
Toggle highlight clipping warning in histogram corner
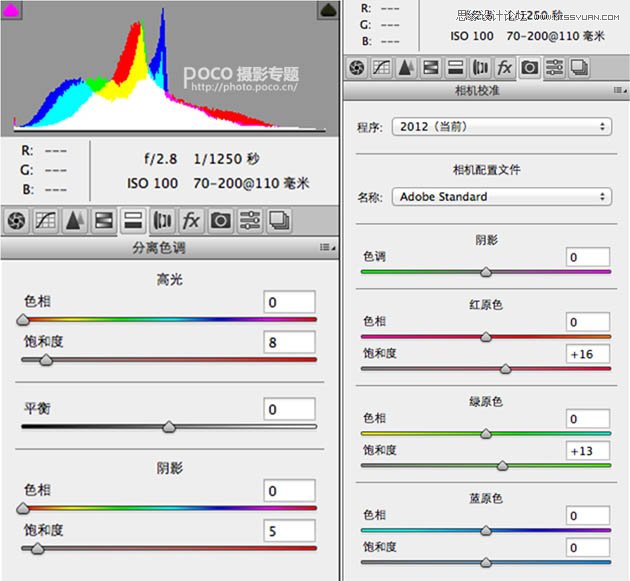(326, 10)
